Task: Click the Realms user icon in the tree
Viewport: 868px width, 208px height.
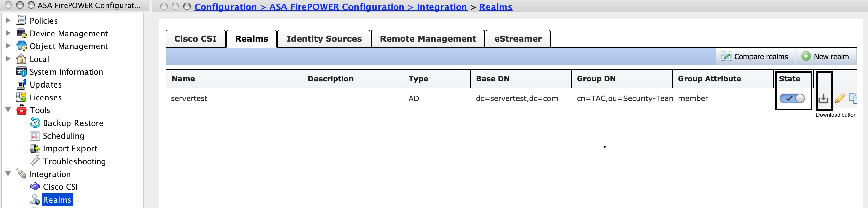Action: click(x=35, y=200)
